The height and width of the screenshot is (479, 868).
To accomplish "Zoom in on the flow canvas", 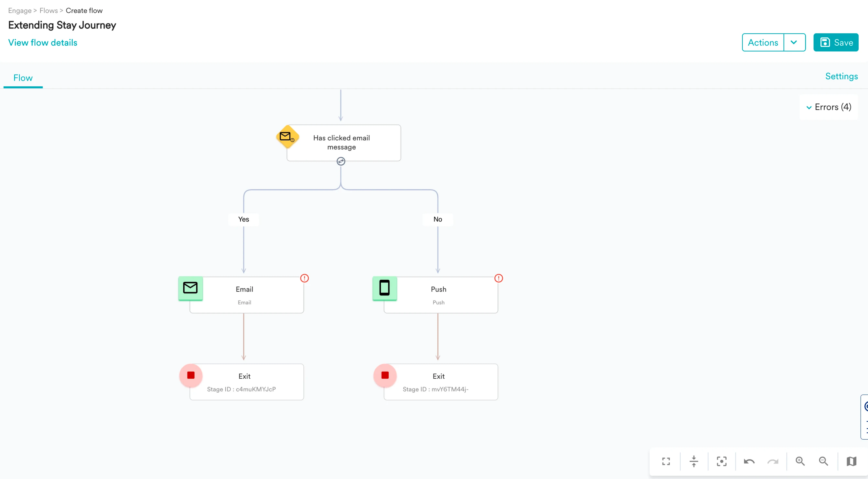I will [x=800, y=461].
